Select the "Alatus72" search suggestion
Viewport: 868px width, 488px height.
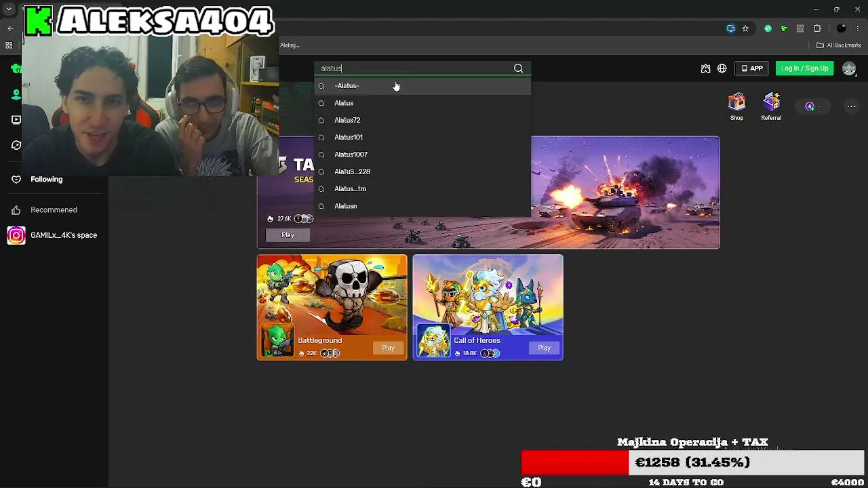pos(422,120)
